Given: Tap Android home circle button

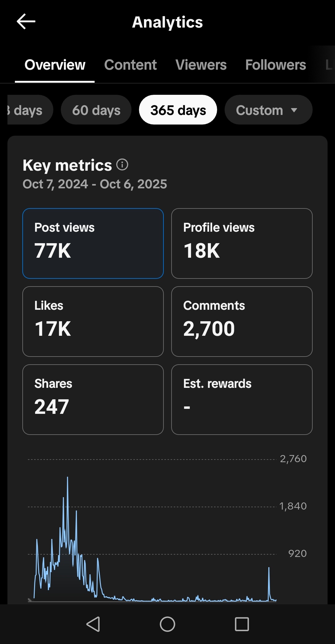Looking at the screenshot, I should (x=167, y=624).
